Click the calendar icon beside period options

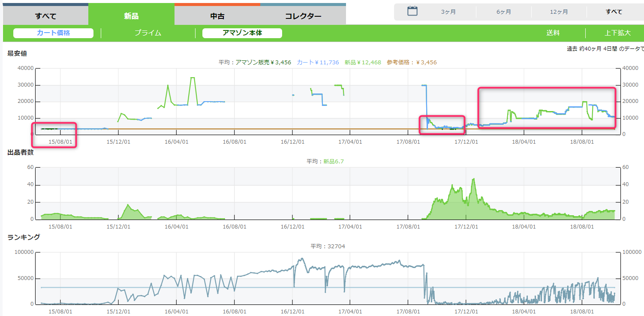[x=412, y=12]
